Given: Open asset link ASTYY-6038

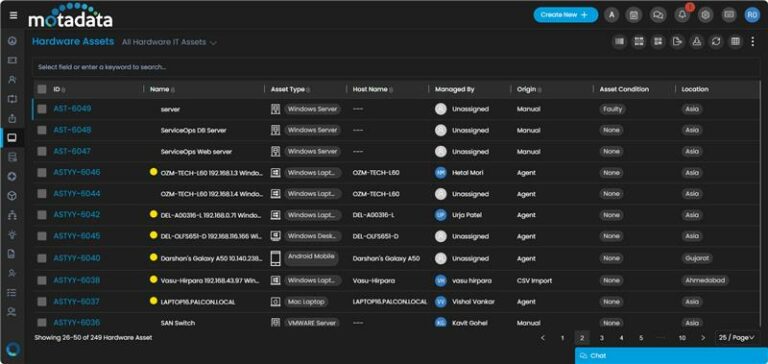Looking at the screenshot, I should click(76, 280).
